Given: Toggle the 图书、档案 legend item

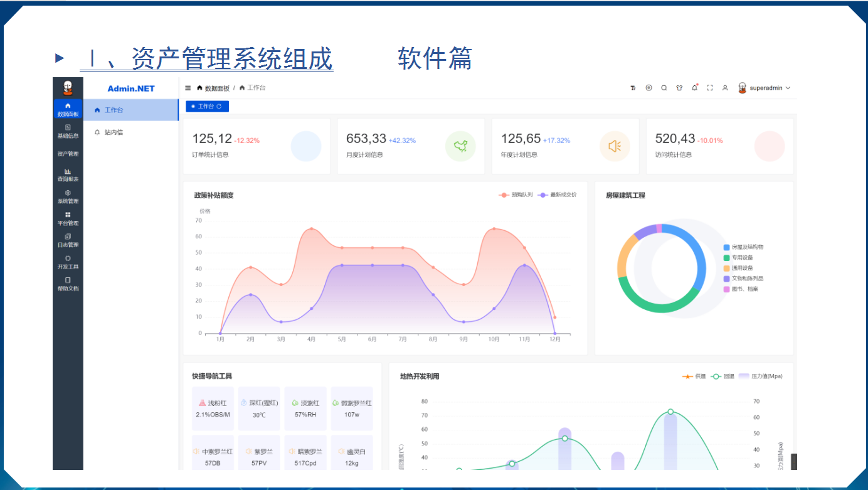Looking at the screenshot, I should pos(741,289).
